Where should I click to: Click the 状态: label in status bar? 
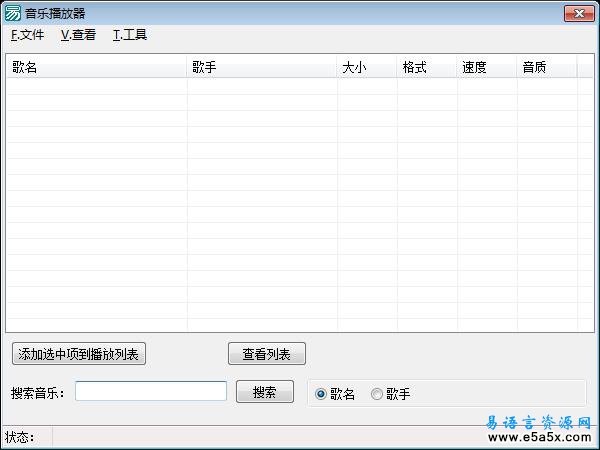(x=20, y=437)
